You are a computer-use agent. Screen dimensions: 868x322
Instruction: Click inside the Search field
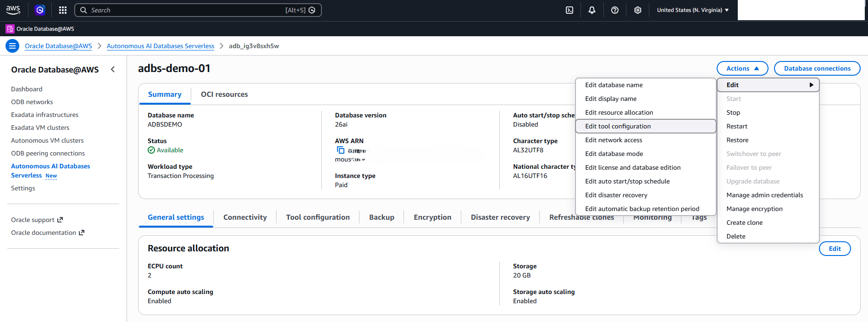tap(198, 10)
